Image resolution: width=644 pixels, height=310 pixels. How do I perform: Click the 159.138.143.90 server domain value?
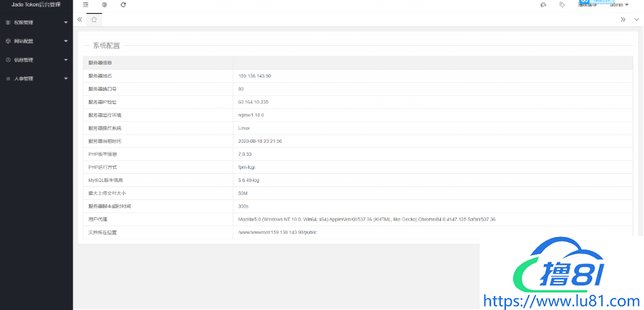click(255, 75)
